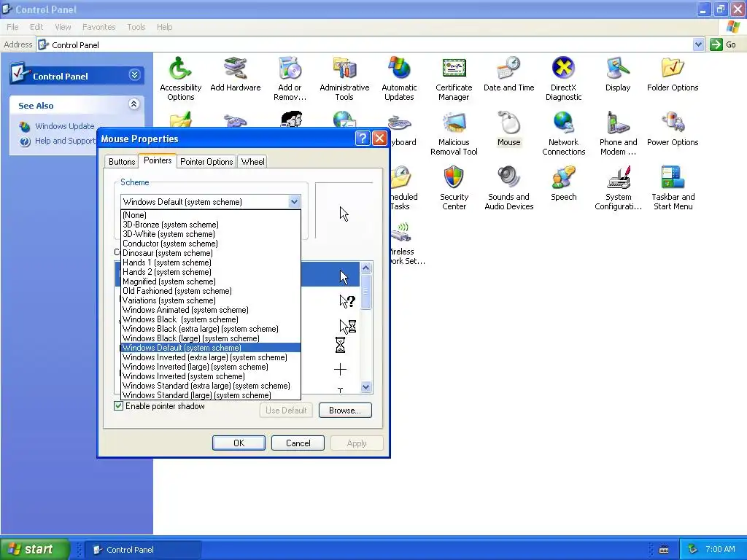This screenshot has height=560, width=747.
Task: Switch to the Pointer Options tab
Action: [x=206, y=162]
